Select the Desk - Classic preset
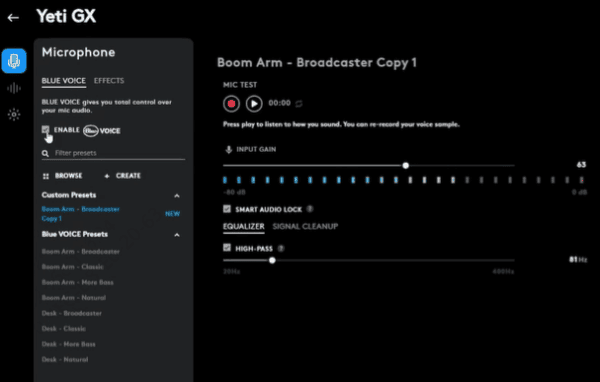 [x=64, y=328]
